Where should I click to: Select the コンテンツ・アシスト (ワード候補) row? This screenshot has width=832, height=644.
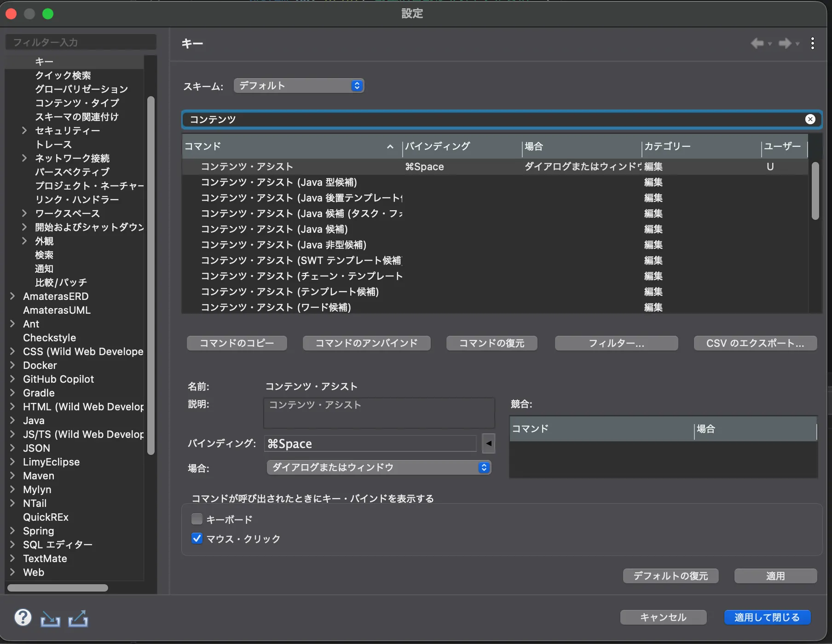(495, 307)
